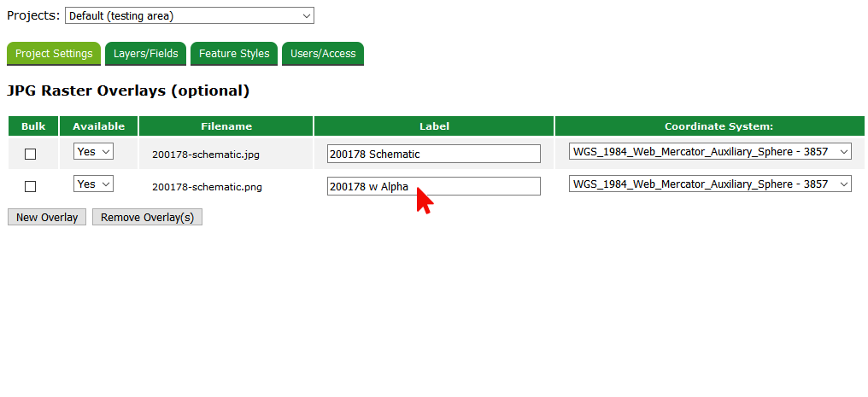Click the Filename column header
The width and height of the screenshot is (868, 397).
tap(226, 126)
